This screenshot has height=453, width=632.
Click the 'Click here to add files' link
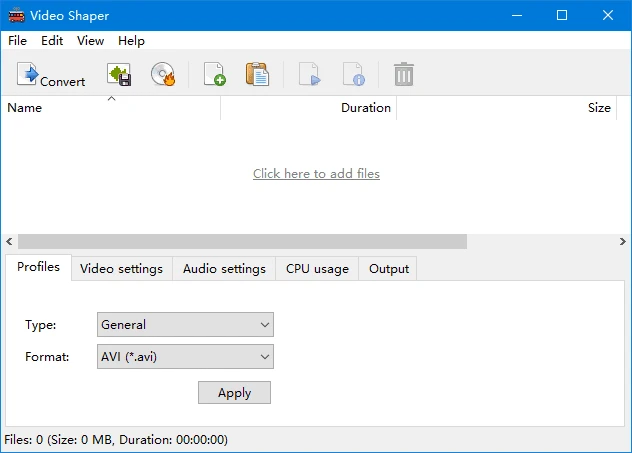[316, 174]
